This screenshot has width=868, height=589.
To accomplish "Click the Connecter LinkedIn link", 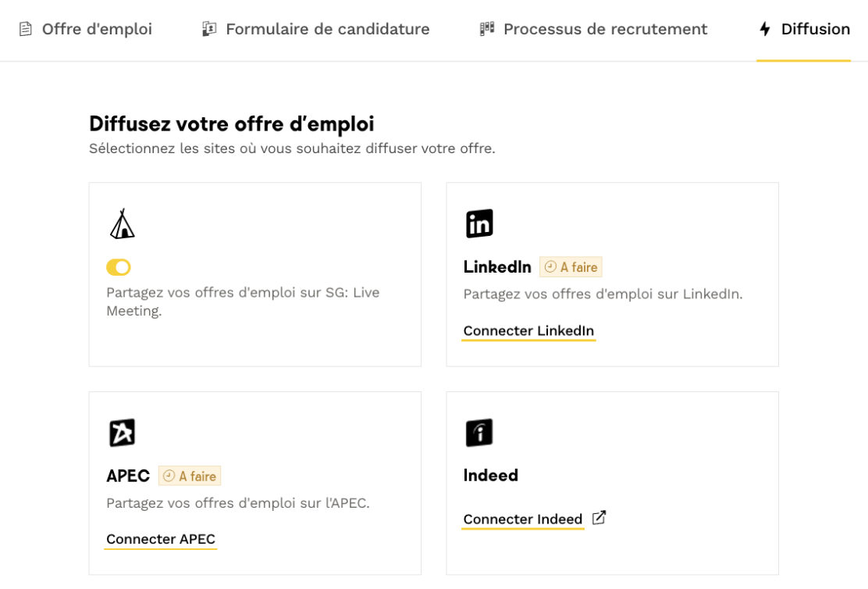I will 528,330.
